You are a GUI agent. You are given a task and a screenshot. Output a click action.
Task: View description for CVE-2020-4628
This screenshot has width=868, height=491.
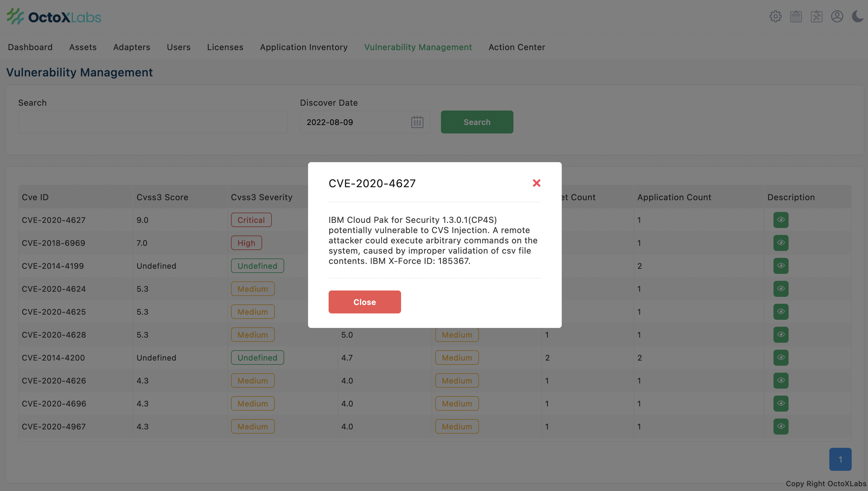(781, 335)
